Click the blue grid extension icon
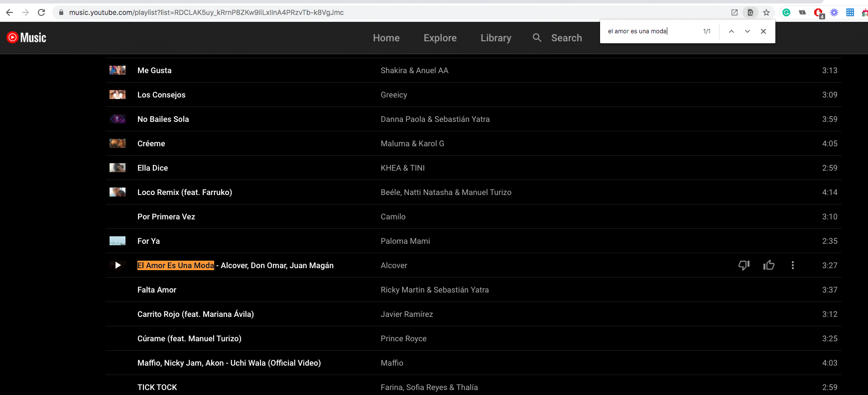This screenshot has height=395, width=868. 850,12
